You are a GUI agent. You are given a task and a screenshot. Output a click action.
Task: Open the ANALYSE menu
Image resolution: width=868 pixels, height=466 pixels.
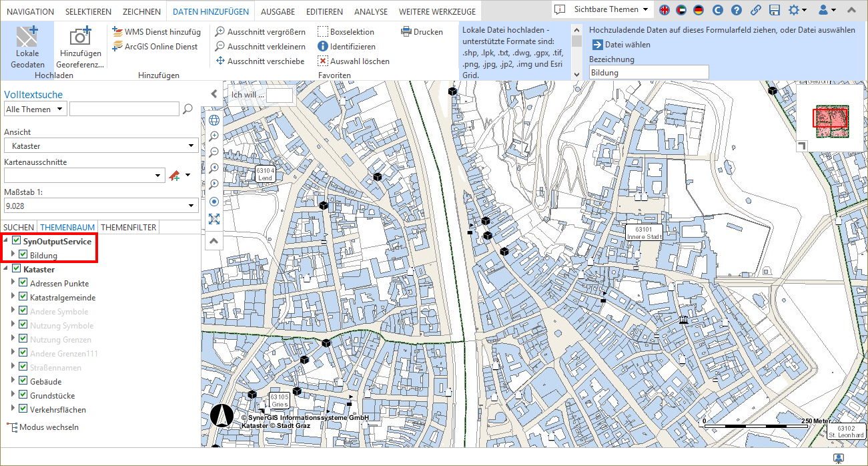coord(371,11)
